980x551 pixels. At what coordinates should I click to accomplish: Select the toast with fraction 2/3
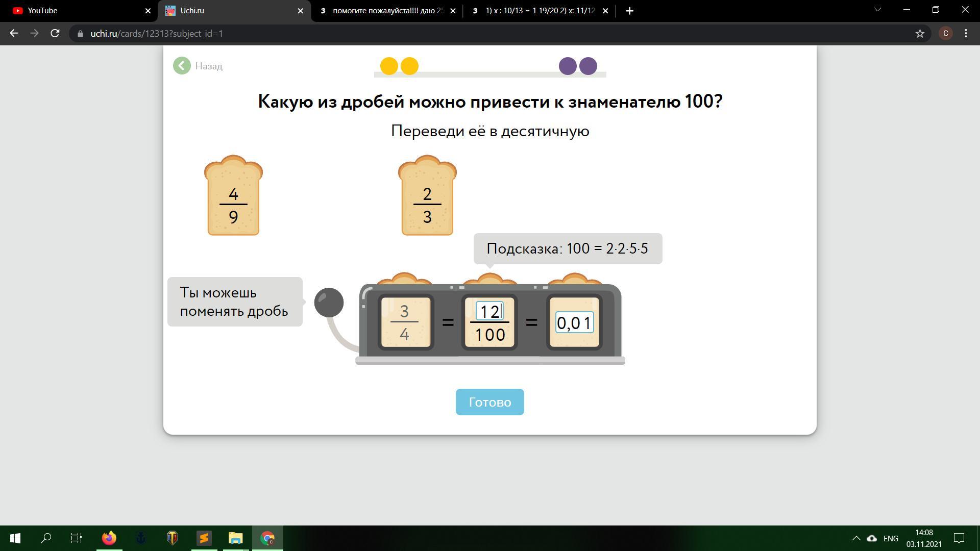(x=427, y=196)
